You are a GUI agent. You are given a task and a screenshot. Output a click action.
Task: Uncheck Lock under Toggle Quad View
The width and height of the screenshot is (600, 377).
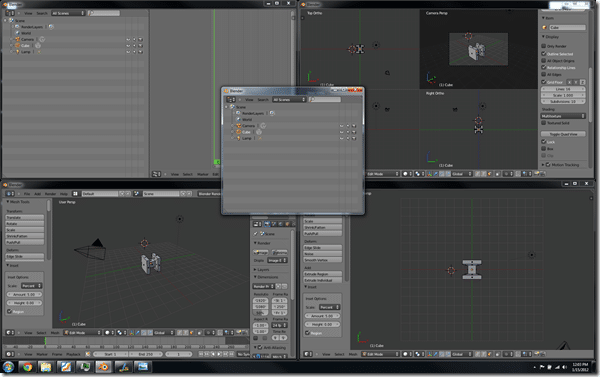(x=543, y=142)
